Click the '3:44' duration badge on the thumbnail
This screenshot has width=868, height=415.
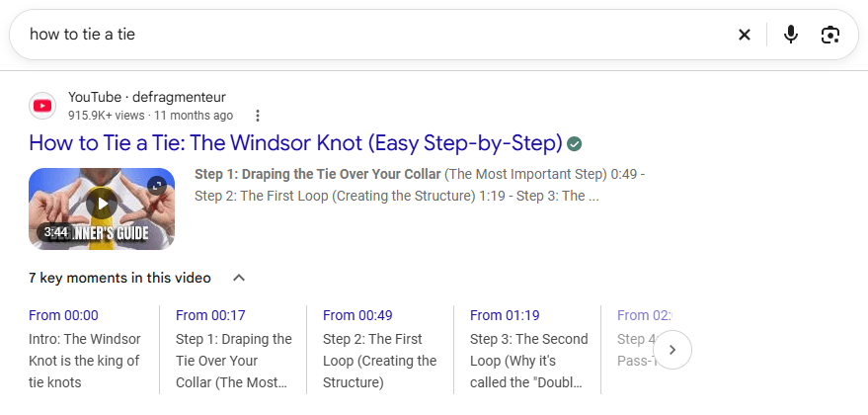point(56,231)
